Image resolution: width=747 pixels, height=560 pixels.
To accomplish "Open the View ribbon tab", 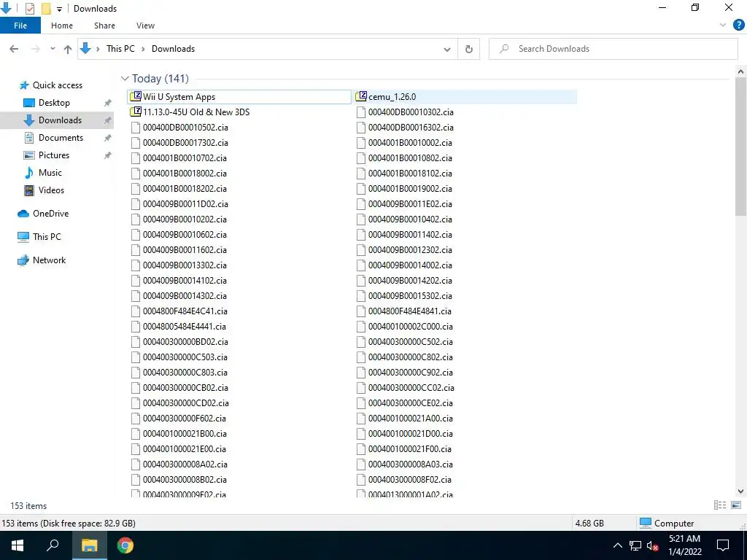I will click(145, 26).
